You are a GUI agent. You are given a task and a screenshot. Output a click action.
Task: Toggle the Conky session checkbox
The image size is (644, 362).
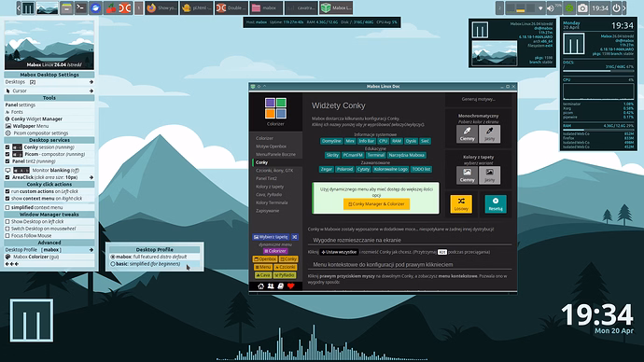[7, 146]
